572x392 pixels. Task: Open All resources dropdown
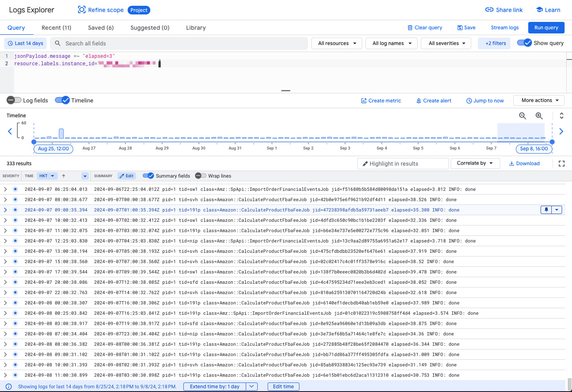[337, 43]
